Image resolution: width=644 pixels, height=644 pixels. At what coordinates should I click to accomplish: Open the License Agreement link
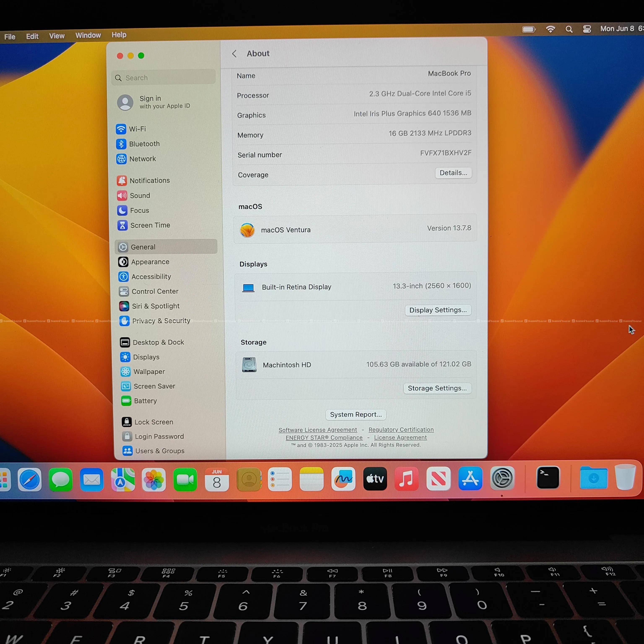coord(400,437)
